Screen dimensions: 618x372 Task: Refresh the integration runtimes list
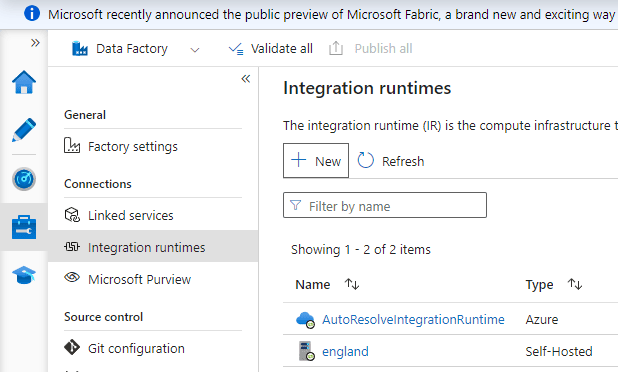point(391,161)
